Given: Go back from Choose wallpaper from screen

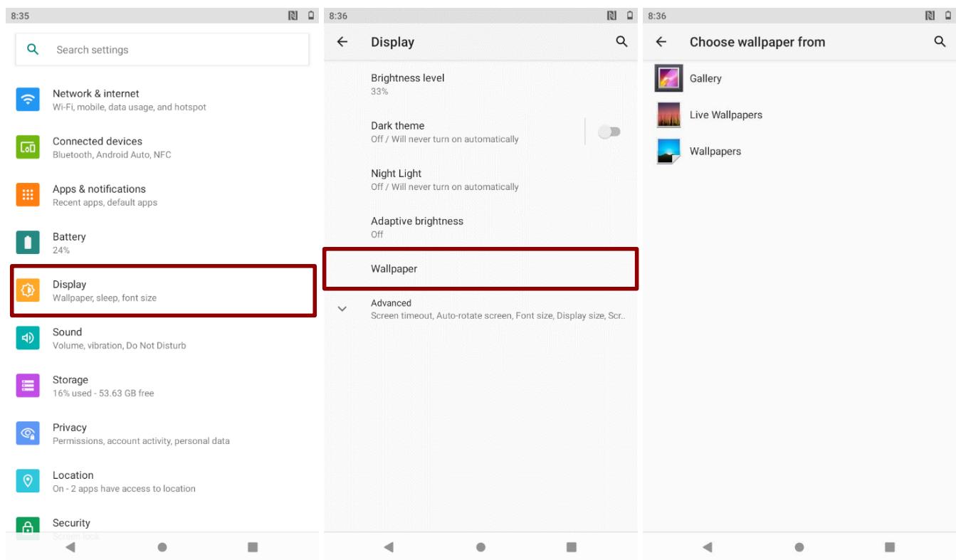Looking at the screenshot, I should click(661, 42).
